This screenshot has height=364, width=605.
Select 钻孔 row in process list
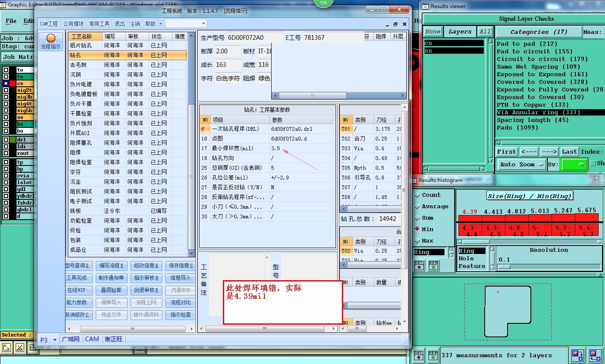click(x=128, y=55)
